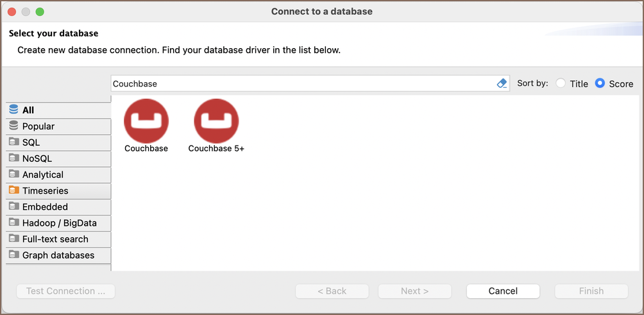This screenshot has height=315, width=644.
Task: Select the Couchbase driver icon
Action: (146, 121)
